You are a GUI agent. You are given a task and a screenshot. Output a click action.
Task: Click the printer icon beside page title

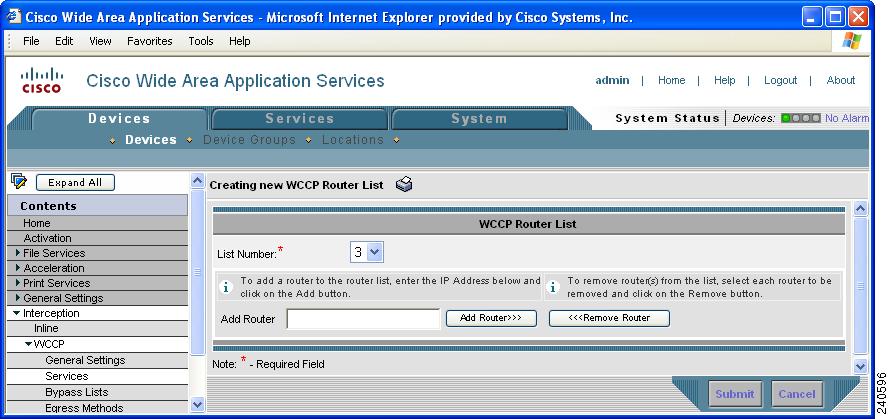tap(404, 185)
